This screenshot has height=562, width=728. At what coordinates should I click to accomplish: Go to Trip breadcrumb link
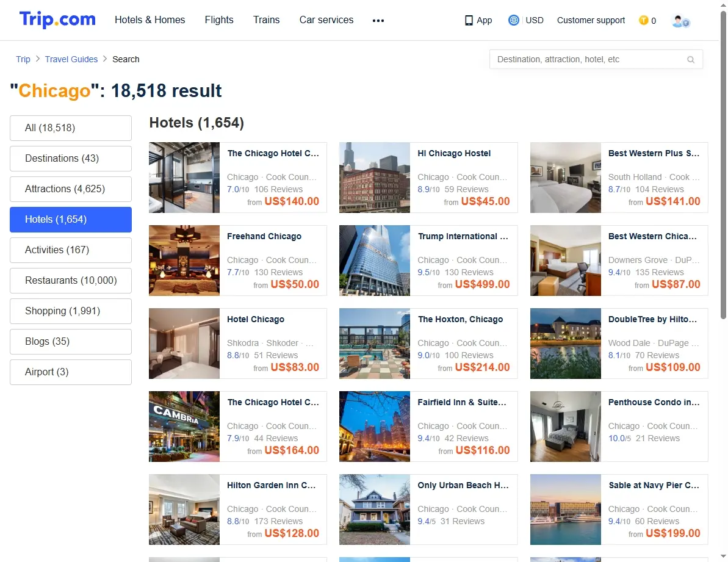(23, 59)
